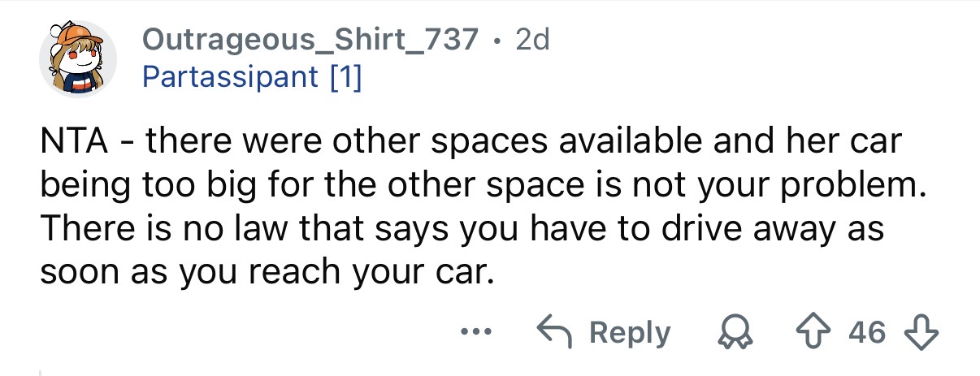
Task: Click the line starting "being too big"
Action: point(483,187)
